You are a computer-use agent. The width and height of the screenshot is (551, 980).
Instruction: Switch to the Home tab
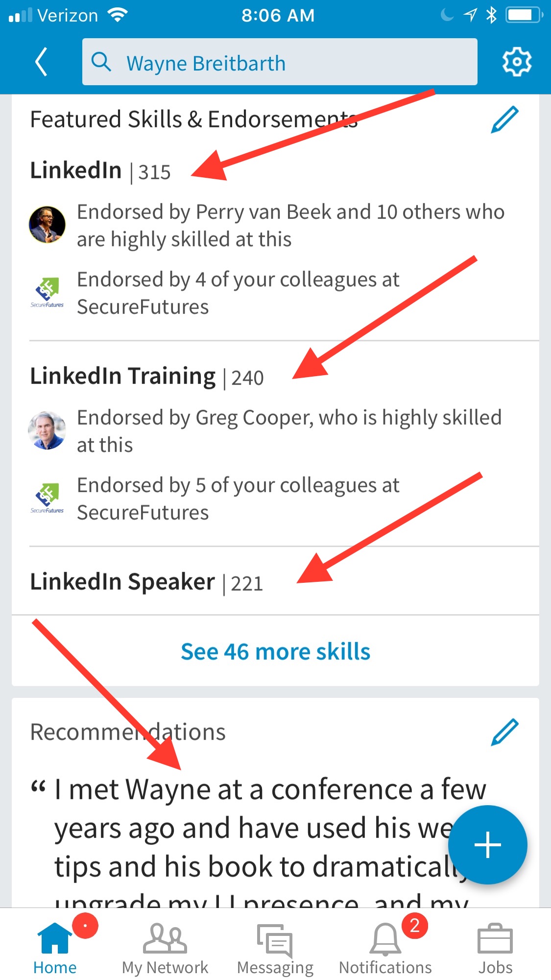pos(55,948)
